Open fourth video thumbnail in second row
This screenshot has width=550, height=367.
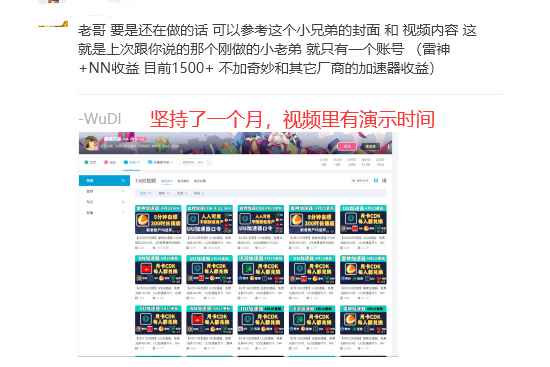(x=312, y=270)
